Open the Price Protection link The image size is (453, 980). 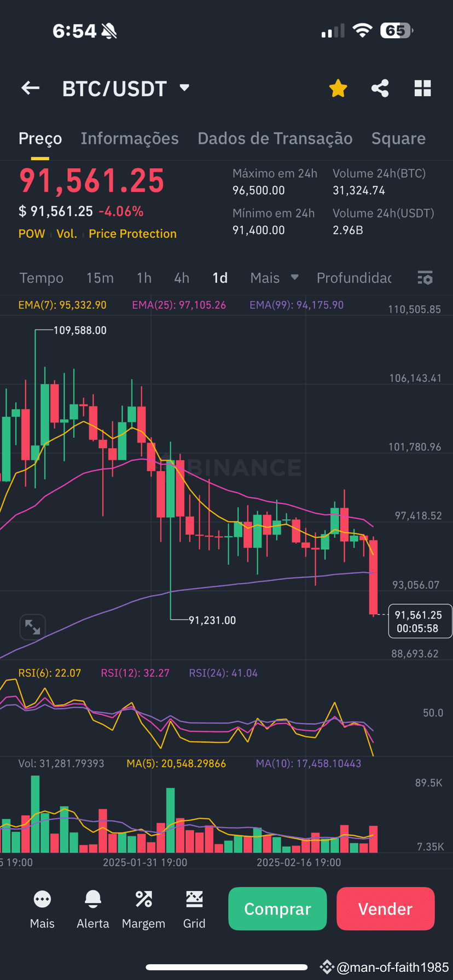[x=132, y=234]
